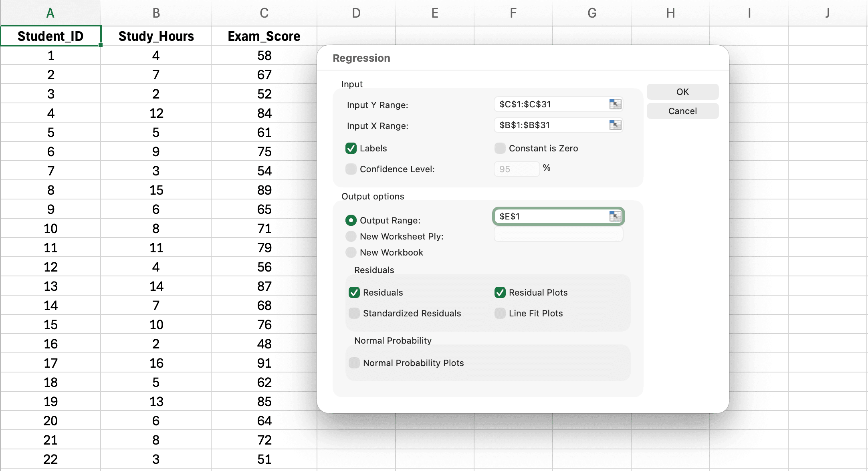Select the Output Range radio button
Image resolution: width=868 pixels, height=471 pixels.
351,220
